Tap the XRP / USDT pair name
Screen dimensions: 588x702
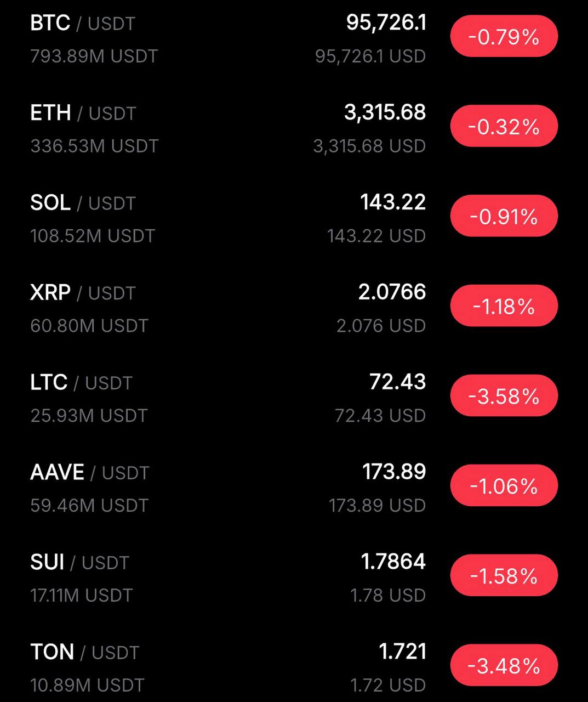[82, 293]
